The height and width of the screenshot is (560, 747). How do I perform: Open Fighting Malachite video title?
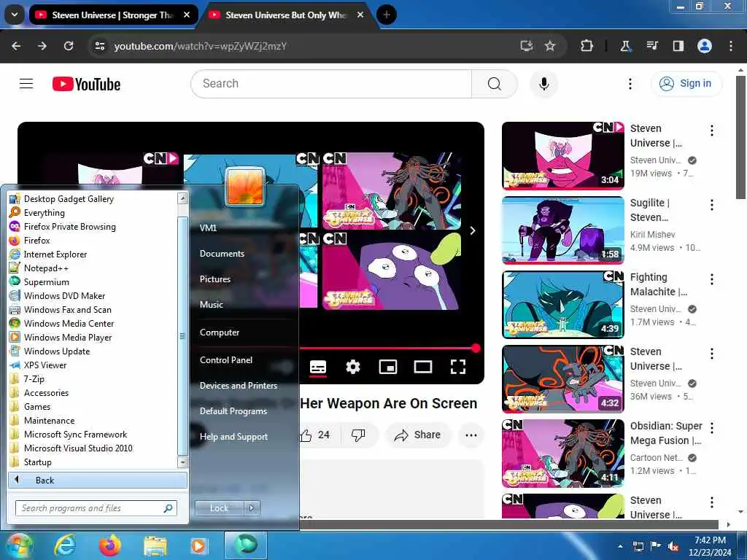pos(659,284)
